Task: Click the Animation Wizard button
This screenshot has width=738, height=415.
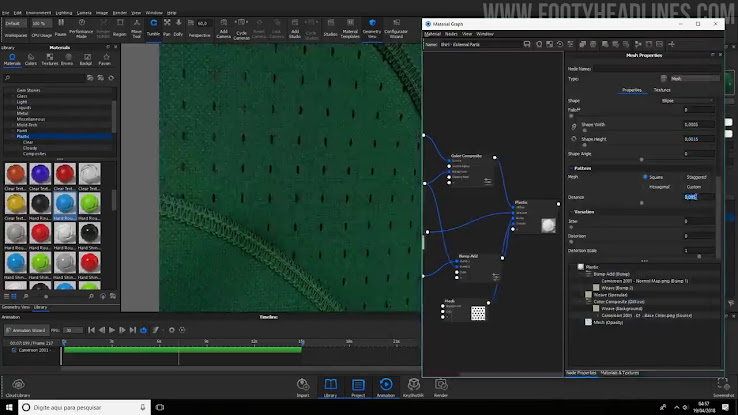Action: pyautogui.click(x=25, y=330)
